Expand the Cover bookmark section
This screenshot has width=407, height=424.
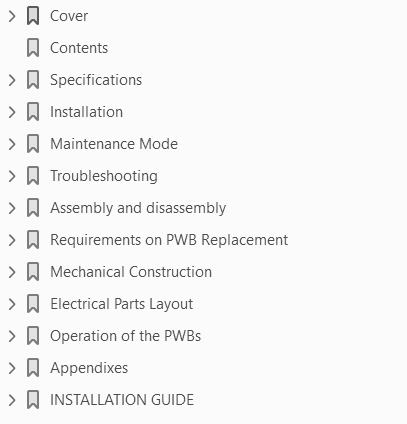click(12, 16)
